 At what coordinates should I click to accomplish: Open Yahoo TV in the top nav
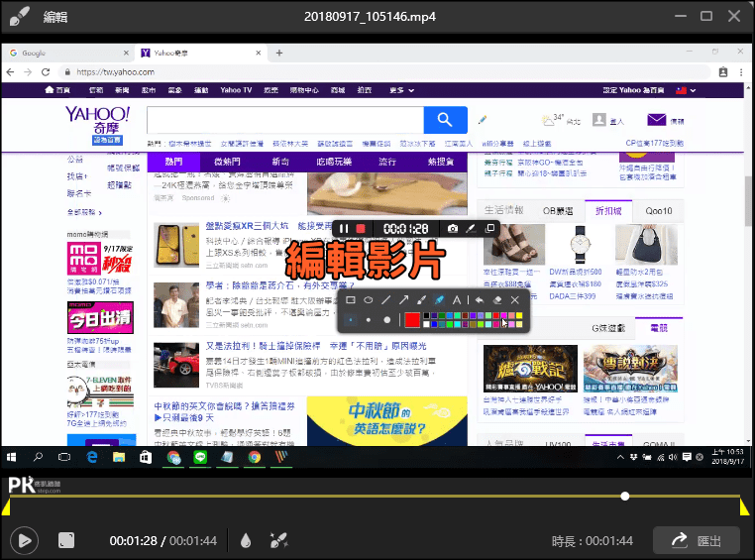click(x=236, y=90)
